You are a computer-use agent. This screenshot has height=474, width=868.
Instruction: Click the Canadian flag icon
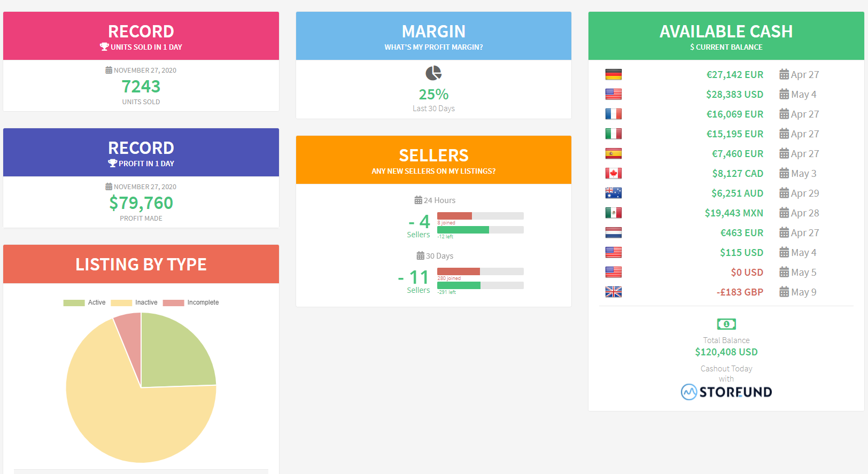614,173
